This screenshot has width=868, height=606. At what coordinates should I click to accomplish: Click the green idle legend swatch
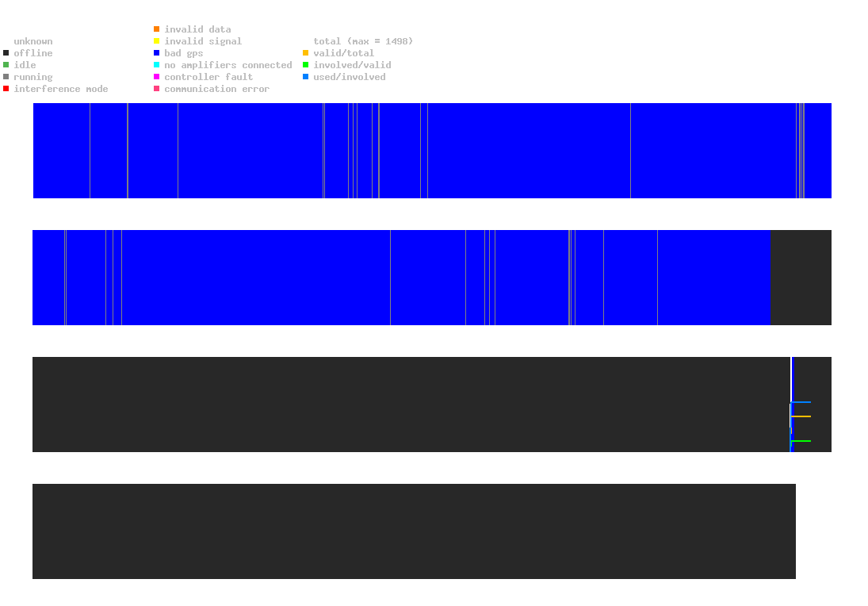[x=6, y=65]
